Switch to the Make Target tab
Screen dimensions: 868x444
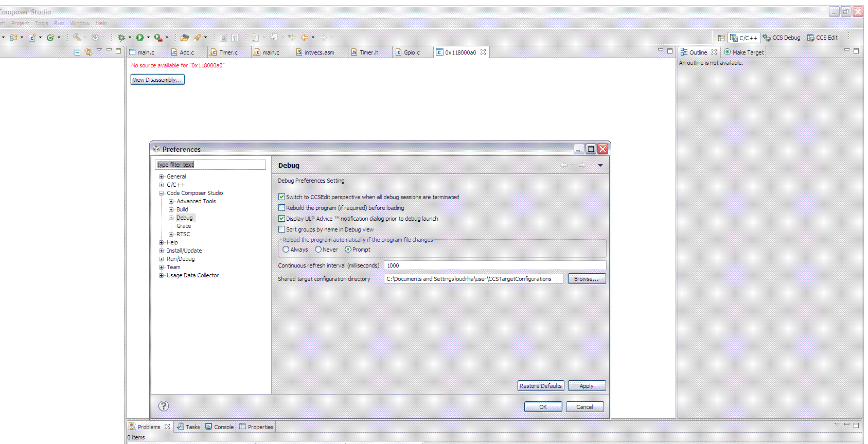pos(743,52)
